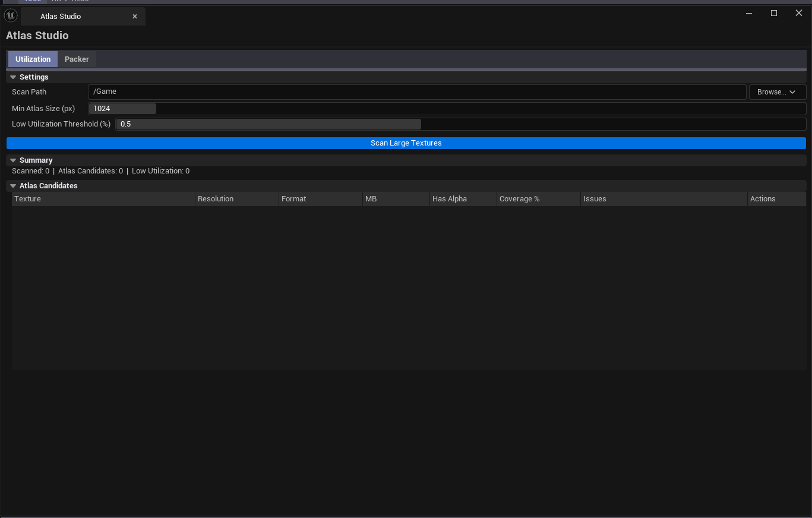Viewport: 812px width, 518px height.
Task: Sort by the Coverage % column header
Action: pos(539,199)
